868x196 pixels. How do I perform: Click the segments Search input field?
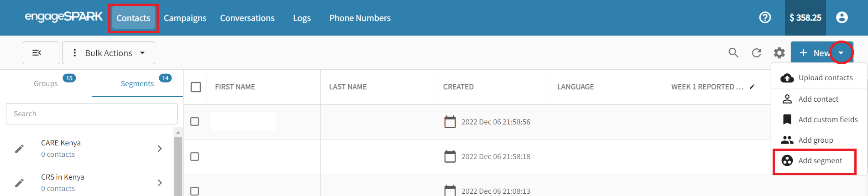[91, 113]
